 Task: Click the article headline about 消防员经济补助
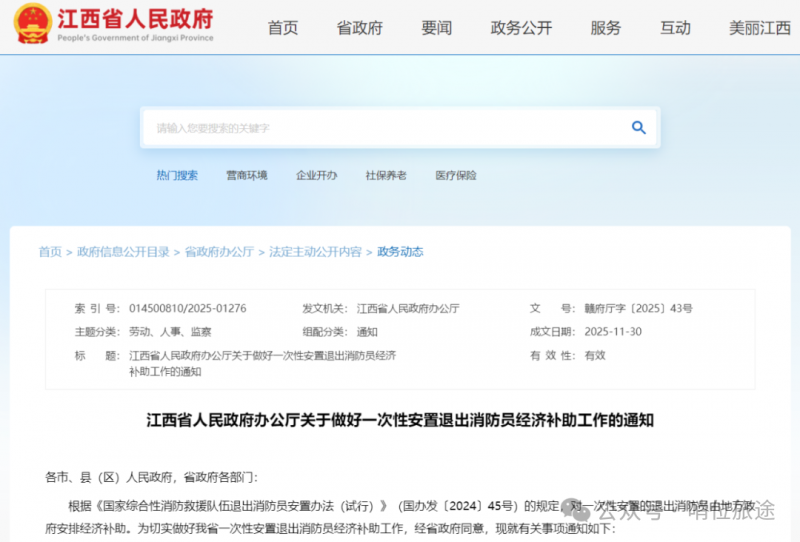pos(400,420)
